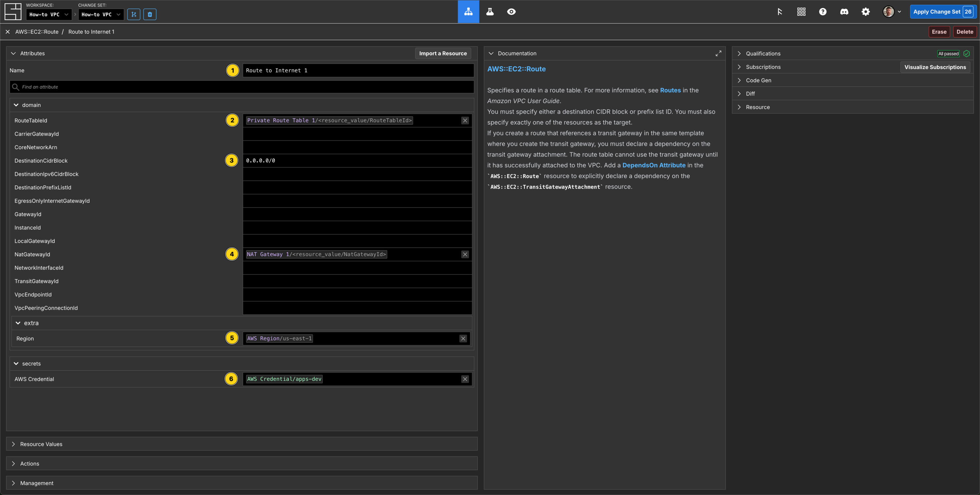Click the AWS Credential/apps-dev chip
The height and width of the screenshot is (495, 980).
tap(284, 379)
